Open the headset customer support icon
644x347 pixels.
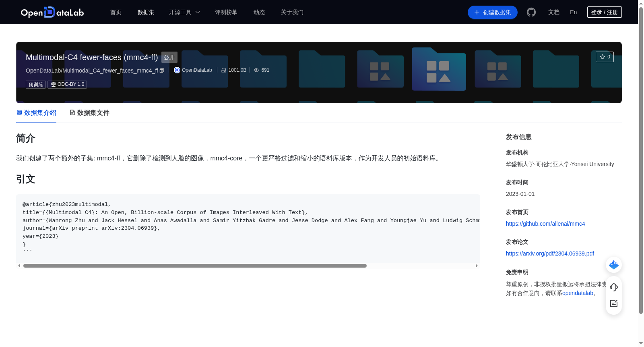click(614, 287)
